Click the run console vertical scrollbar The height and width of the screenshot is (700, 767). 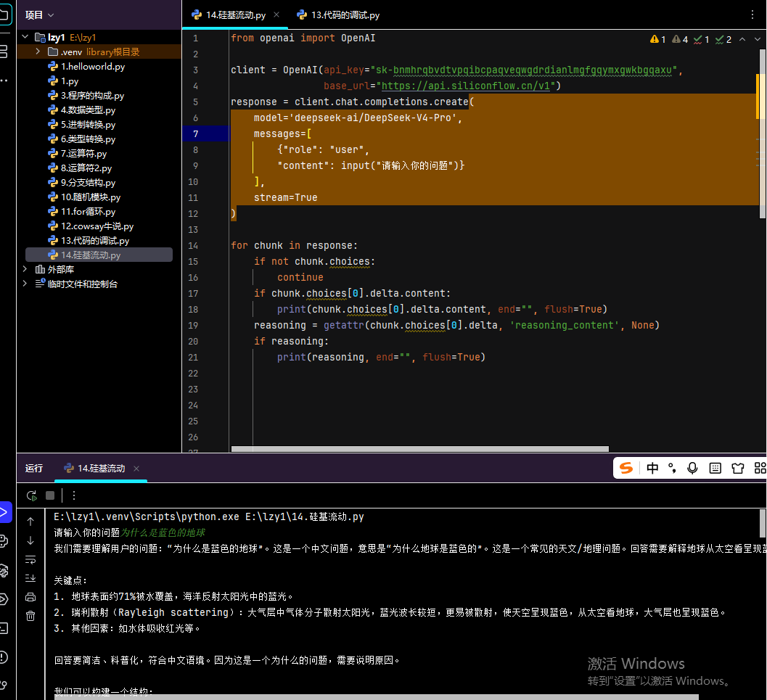pyautogui.click(x=763, y=523)
